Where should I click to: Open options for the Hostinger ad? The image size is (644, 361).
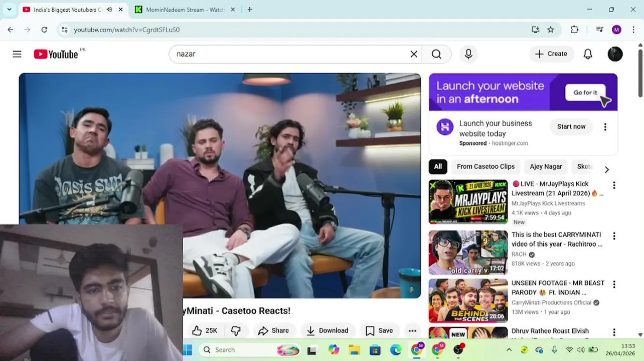pos(605,127)
